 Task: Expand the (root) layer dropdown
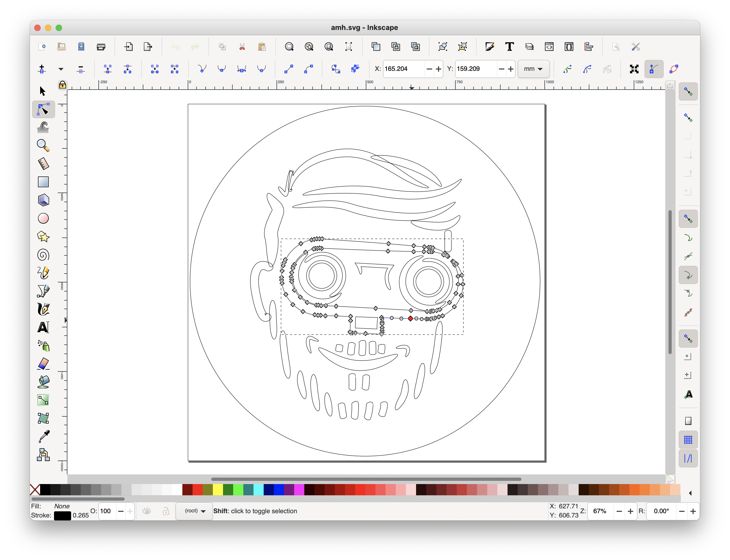pos(195,511)
